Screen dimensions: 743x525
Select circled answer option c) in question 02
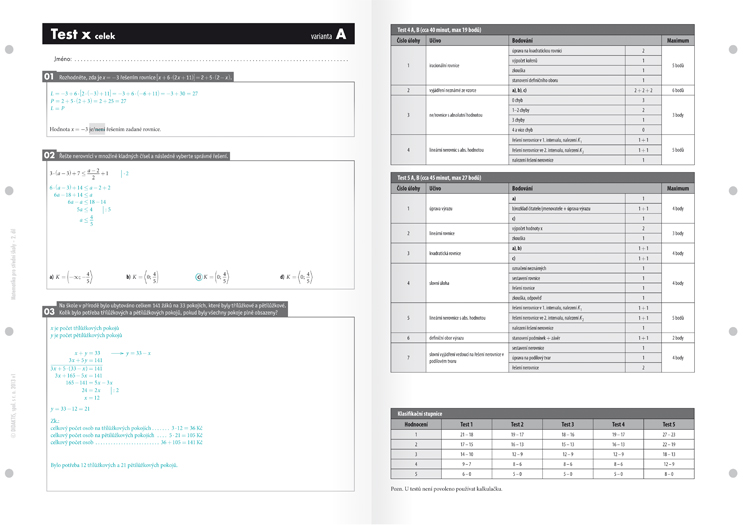pos(198,277)
